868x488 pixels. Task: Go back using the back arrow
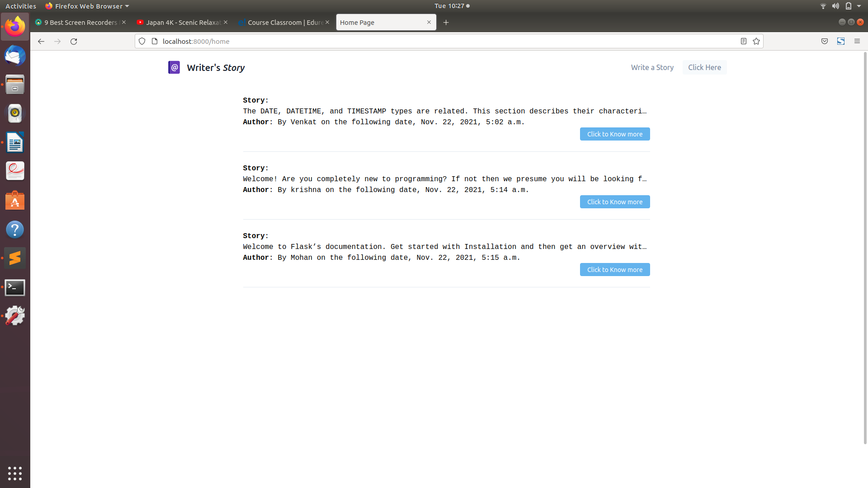(x=41, y=41)
